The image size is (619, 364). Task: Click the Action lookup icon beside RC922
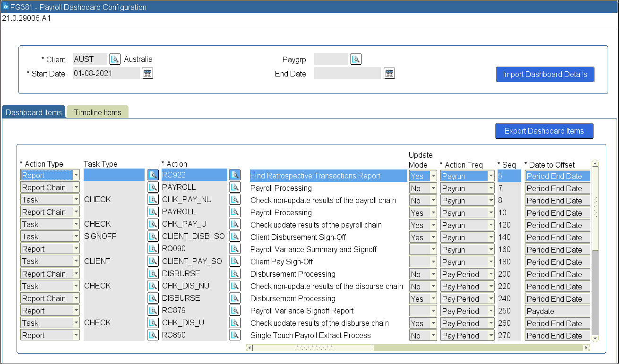[x=235, y=175]
